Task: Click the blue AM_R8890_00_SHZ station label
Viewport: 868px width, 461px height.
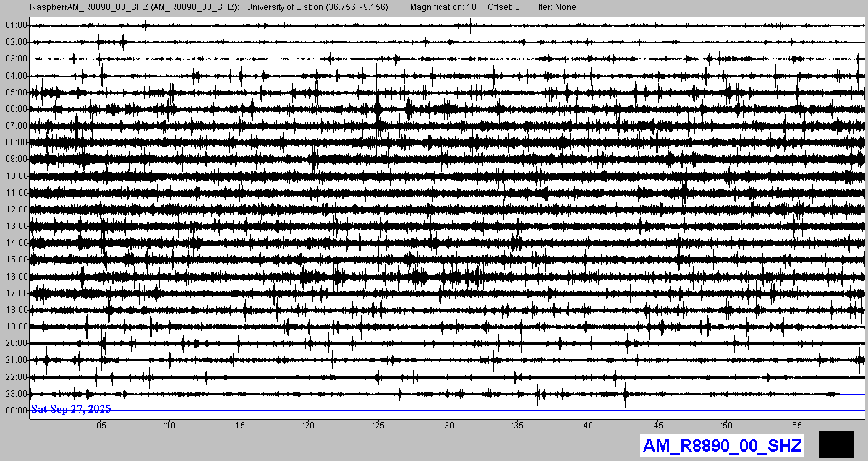Action: pos(722,446)
